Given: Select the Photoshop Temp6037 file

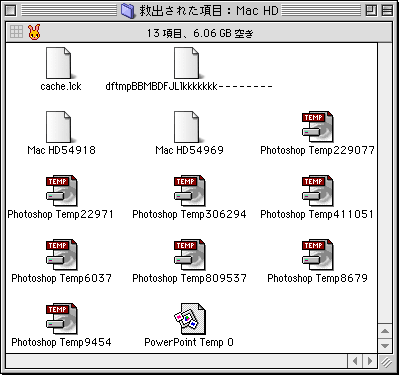Looking at the screenshot, I should [x=61, y=255].
